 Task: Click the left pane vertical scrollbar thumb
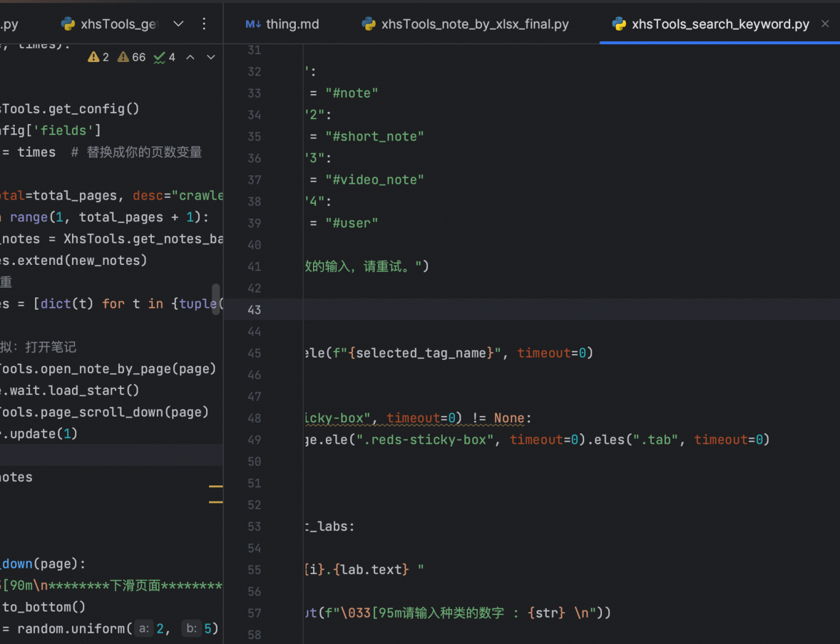(x=216, y=299)
